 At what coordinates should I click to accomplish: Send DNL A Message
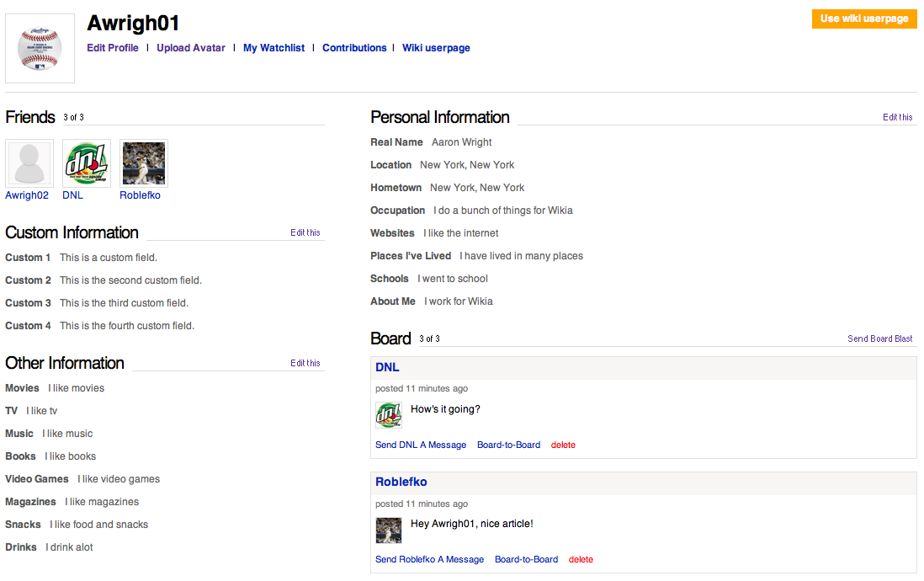[421, 445]
